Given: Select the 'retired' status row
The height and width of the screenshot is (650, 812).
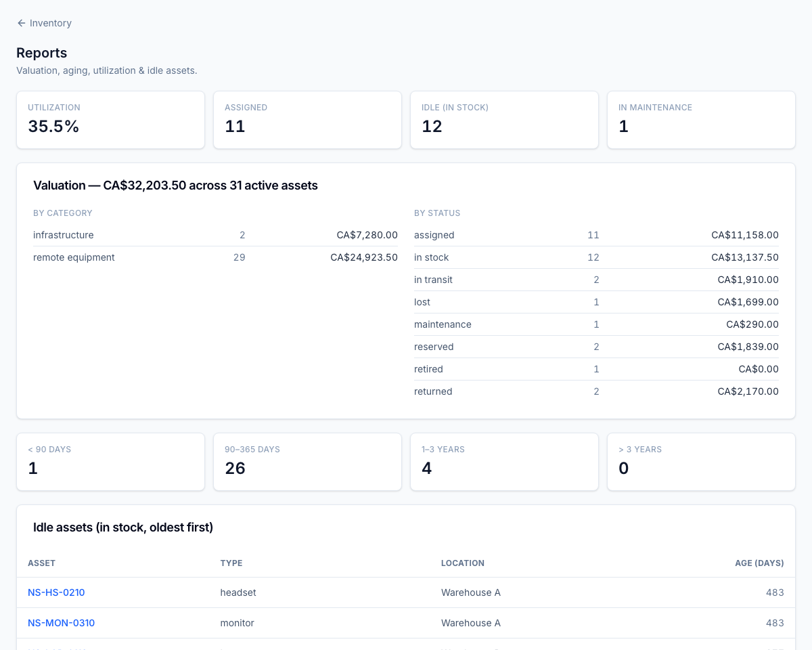Looking at the screenshot, I should tap(596, 369).
